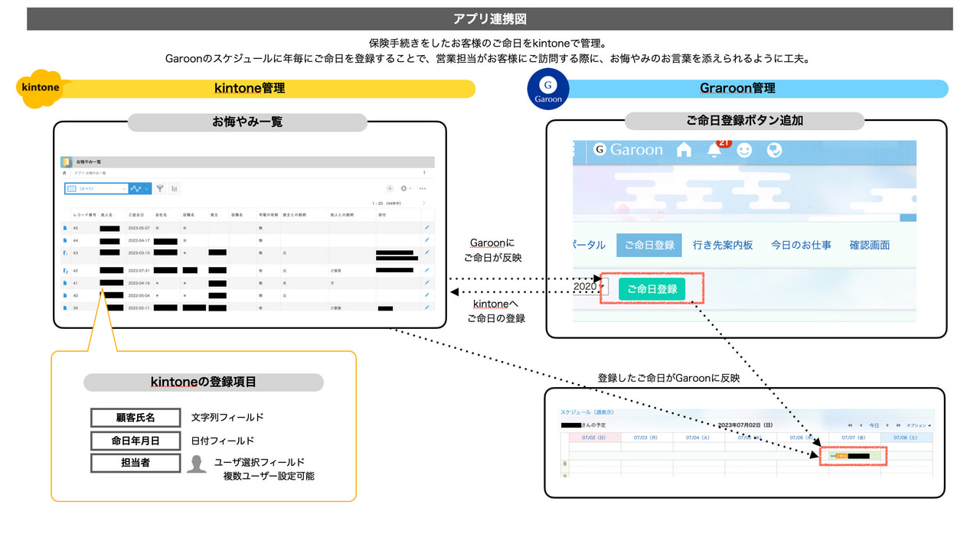Open record 42 detail document icon
Viewport: 980px width, 550px height.
[x=66, y=270]
